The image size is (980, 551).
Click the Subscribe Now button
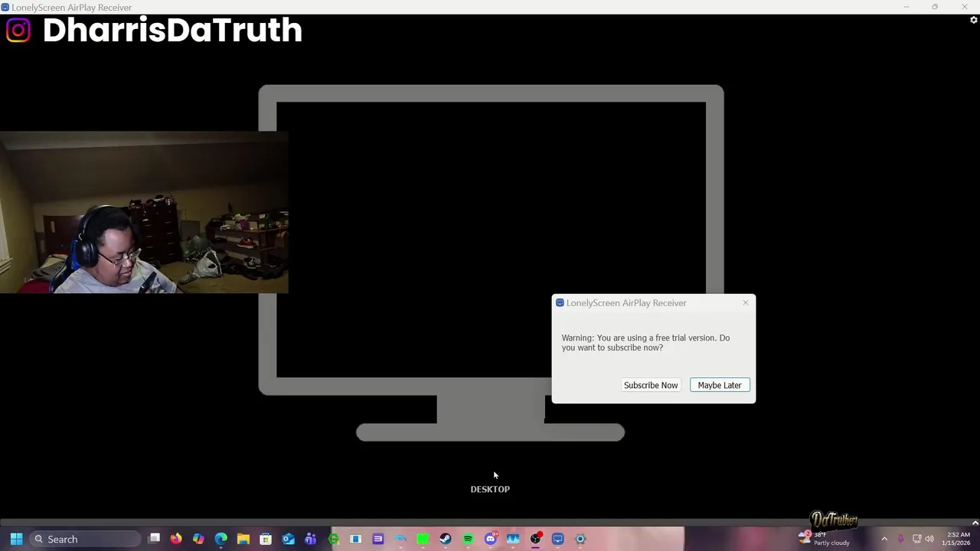tap(651, 385)
